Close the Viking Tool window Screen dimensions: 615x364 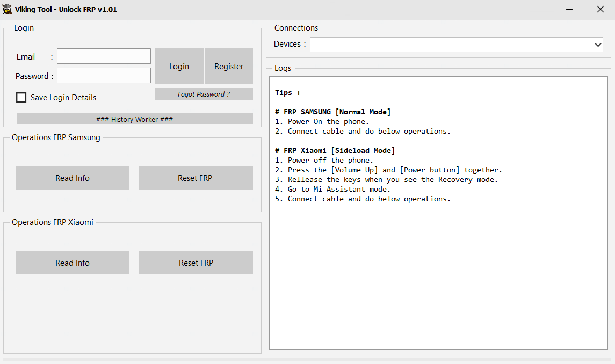coord(600,9)
